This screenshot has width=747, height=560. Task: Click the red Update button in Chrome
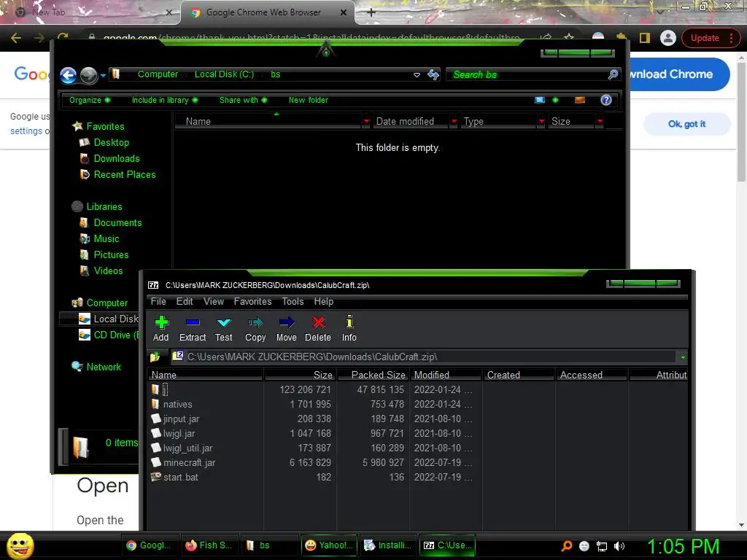[x=710, y=38]
